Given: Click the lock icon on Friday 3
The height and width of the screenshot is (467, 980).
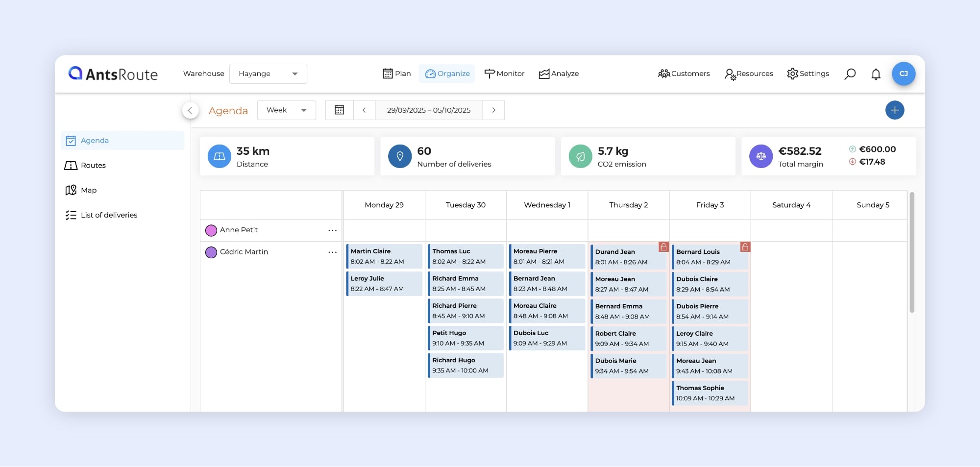Looking at the screenshot, I should 745,247.
